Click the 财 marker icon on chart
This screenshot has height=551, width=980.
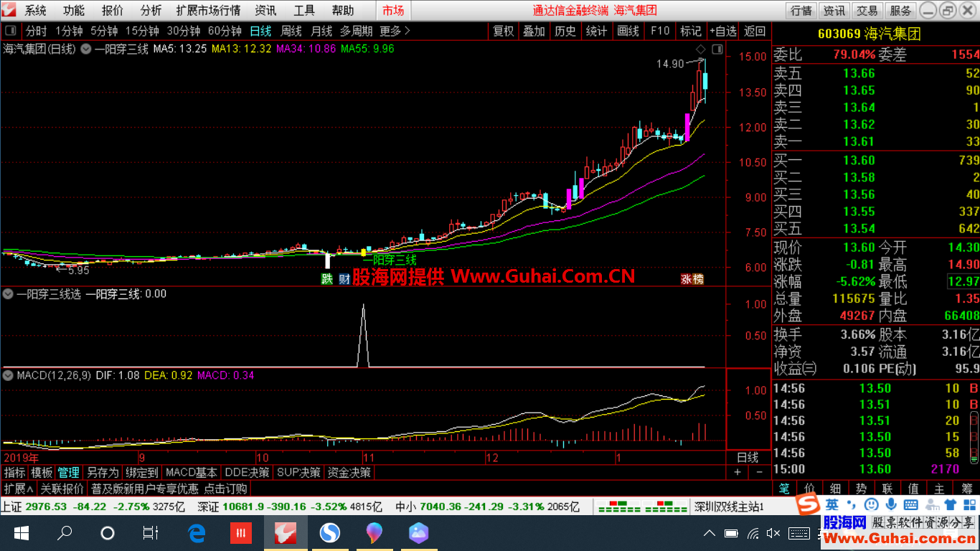[x=345, y=279]
